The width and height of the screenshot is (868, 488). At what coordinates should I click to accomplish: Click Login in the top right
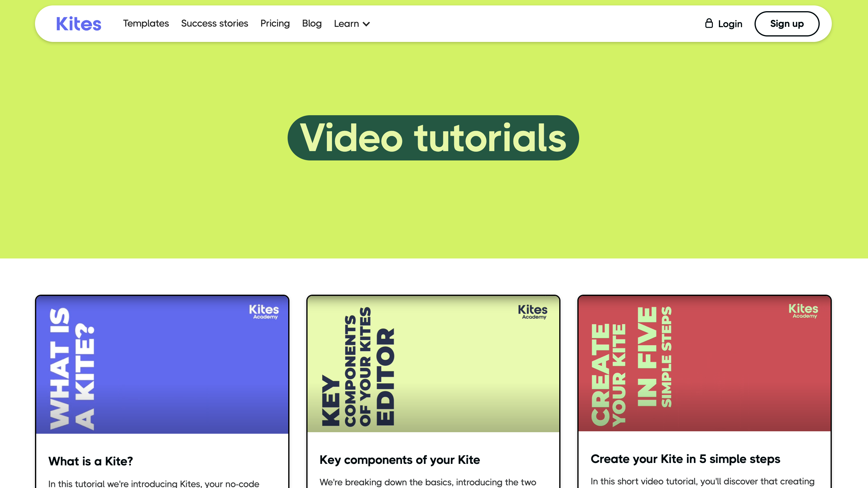[x=730, y=24]
